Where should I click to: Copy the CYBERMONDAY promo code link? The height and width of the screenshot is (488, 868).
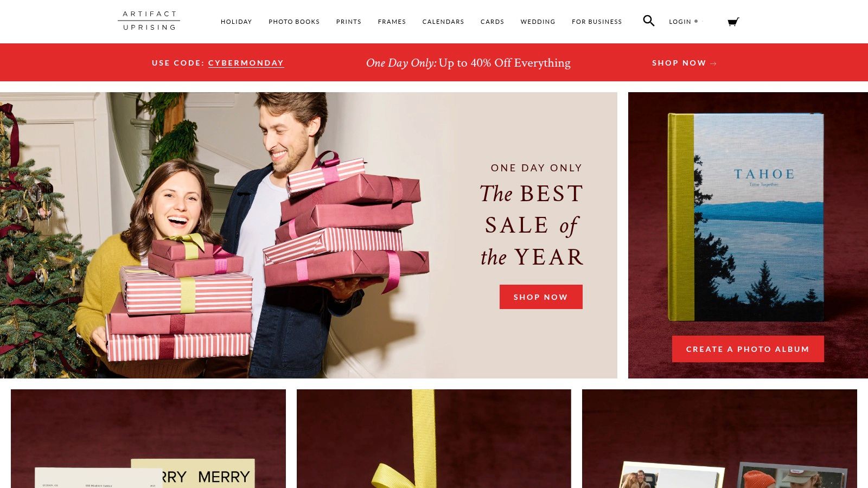pos(246,63)
